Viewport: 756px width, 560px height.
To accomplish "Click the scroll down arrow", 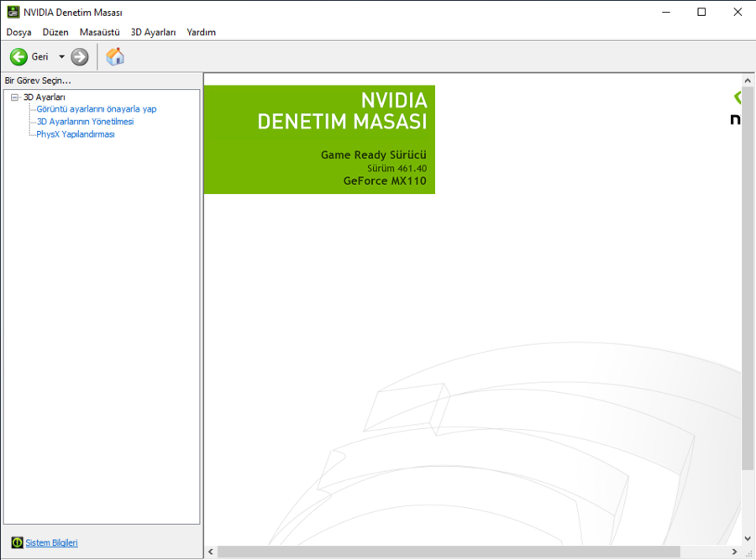I will 748,539.
